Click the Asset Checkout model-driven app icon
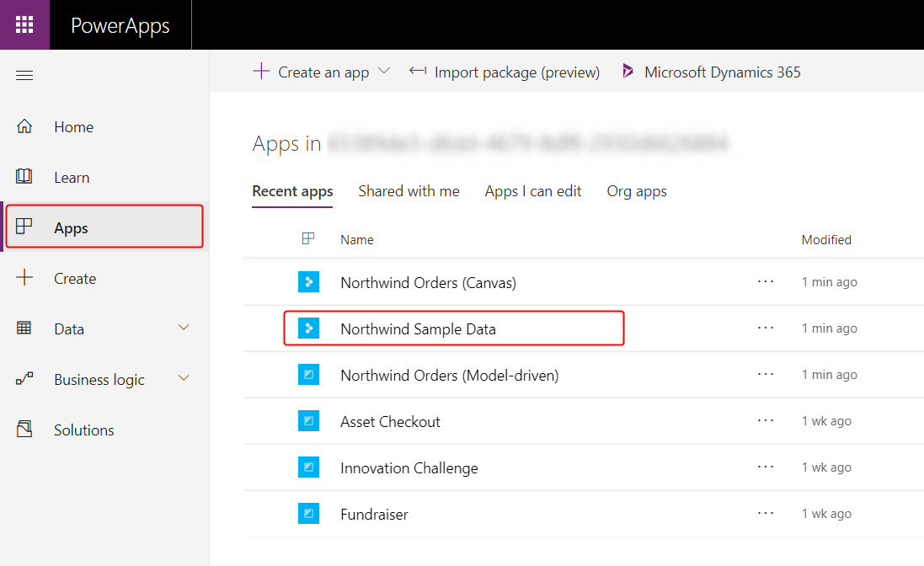 pos(309,420)
